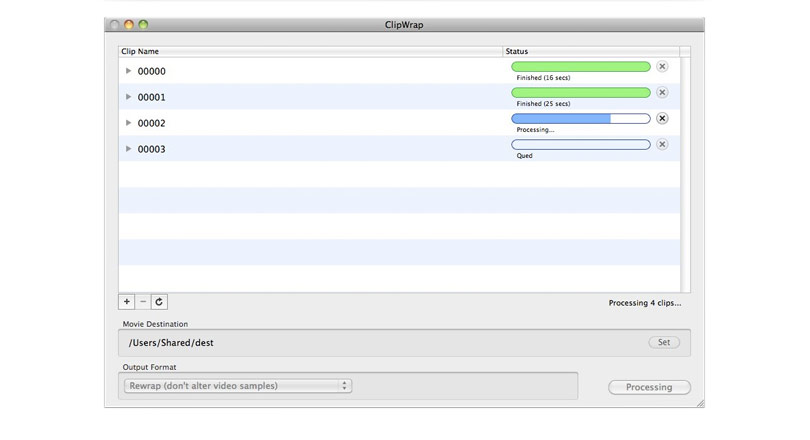This screenshot has height=440, width=810.
Task: Click the blue progress bar for 00002
Action: [x=581, y=118]
